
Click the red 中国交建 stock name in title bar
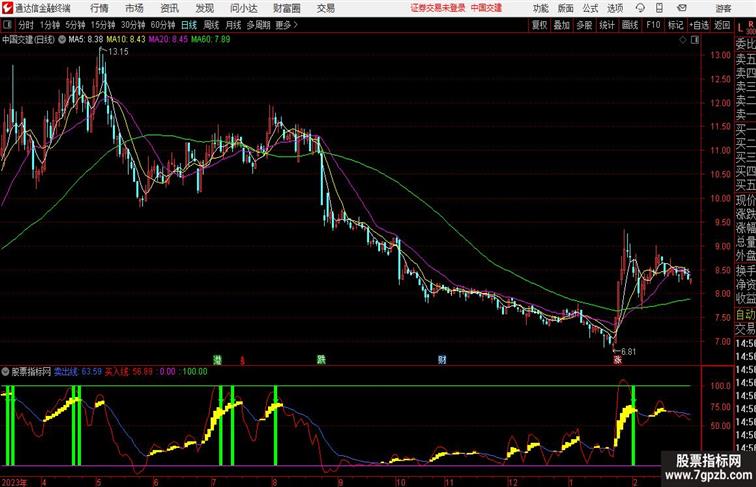pos(486,8)
